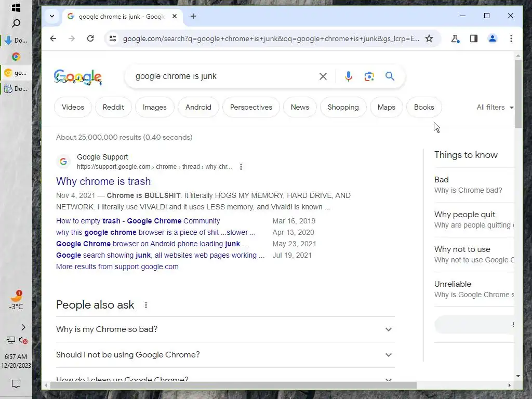Select the News filter chip
The width and height of the screenshot is (532, 399).
tap(300, 107)
